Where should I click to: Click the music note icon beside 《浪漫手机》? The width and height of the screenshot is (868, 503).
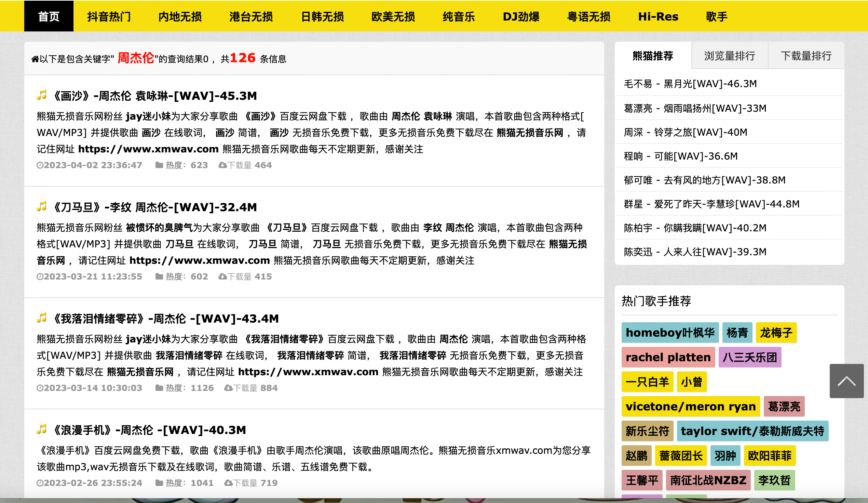tap(42, 430)
